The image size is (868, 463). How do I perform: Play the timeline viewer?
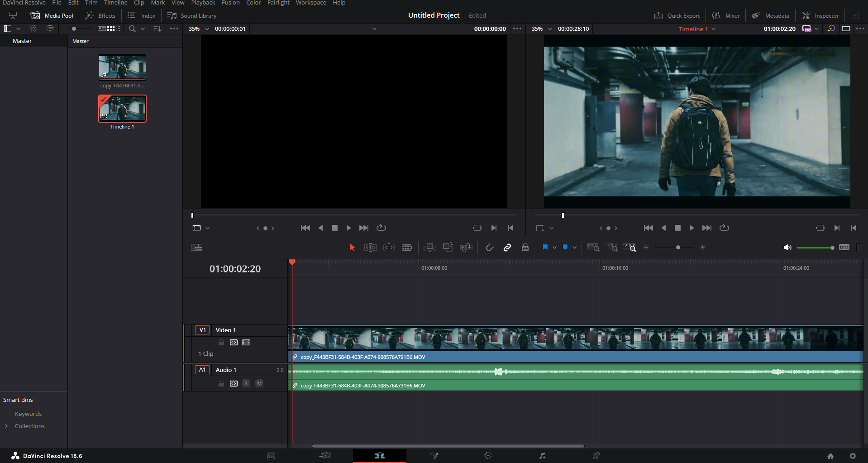[x=692, y=228]
